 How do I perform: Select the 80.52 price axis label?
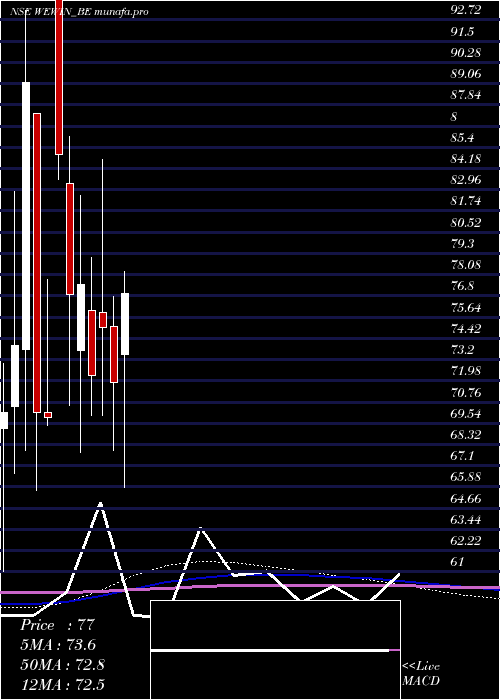point(466,222)
